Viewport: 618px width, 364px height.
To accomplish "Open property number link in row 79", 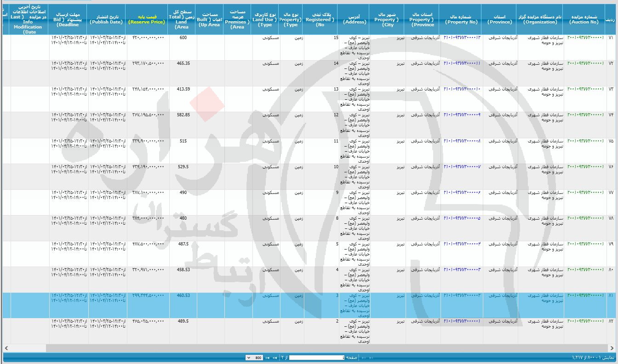I will pos(462,244).
